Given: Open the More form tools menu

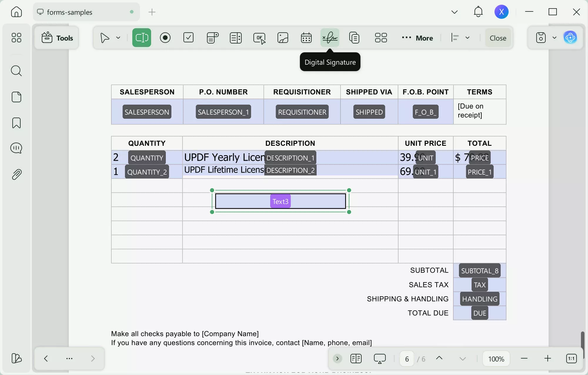Looking at the screenshot, I should 417,38.
